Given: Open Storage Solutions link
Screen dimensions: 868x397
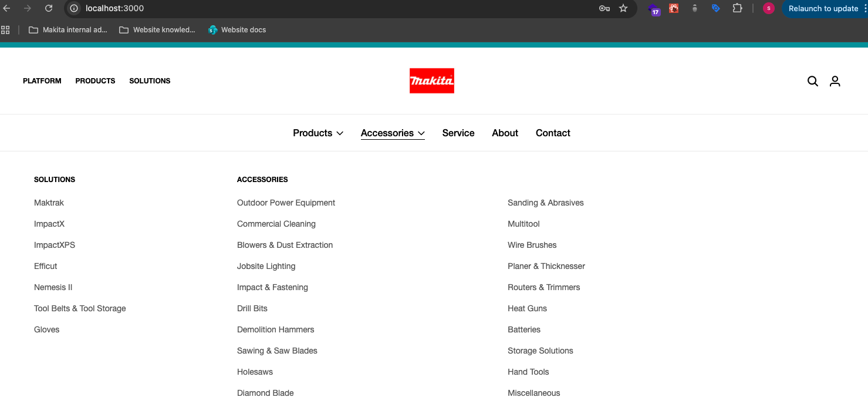Looking at the screenshot, I should [x=541, y=351].
